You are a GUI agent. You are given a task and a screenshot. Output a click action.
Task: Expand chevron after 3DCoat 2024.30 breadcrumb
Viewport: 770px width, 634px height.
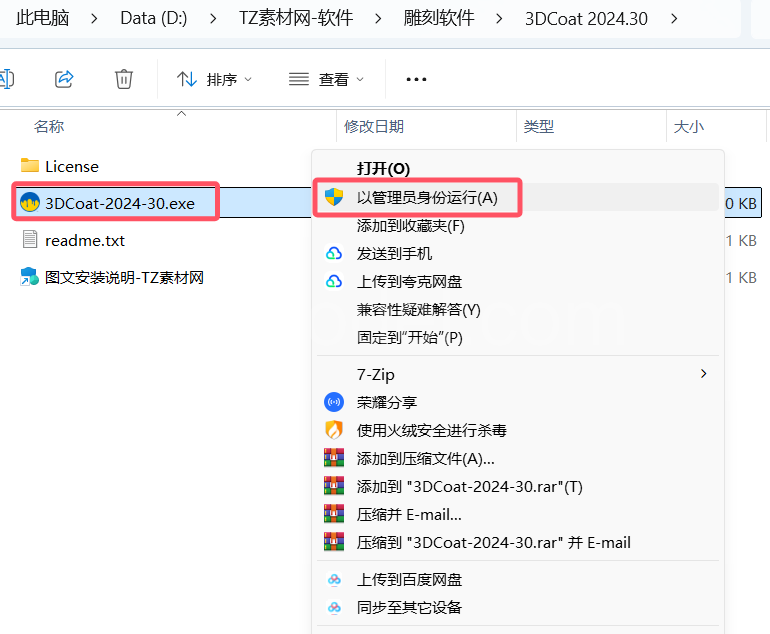[x=674, y=19]
